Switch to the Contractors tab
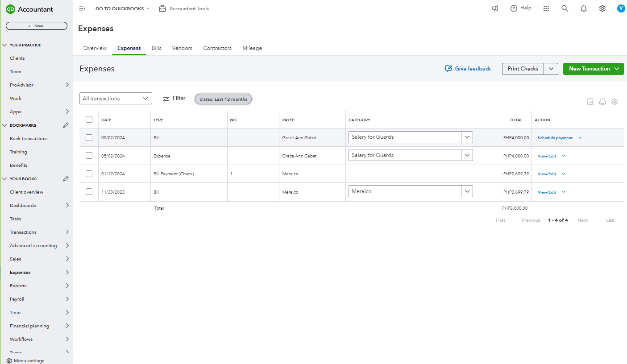The height and width of the screenshot is (364, 627). point(217,48)
